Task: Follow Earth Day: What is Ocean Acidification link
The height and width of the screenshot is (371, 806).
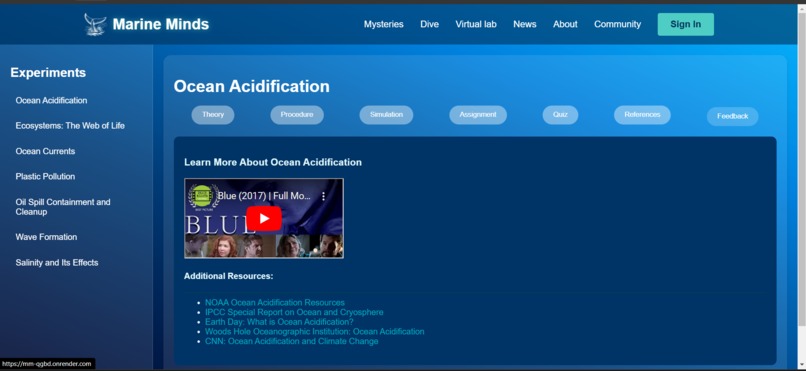Action: (x=279, y=322)
